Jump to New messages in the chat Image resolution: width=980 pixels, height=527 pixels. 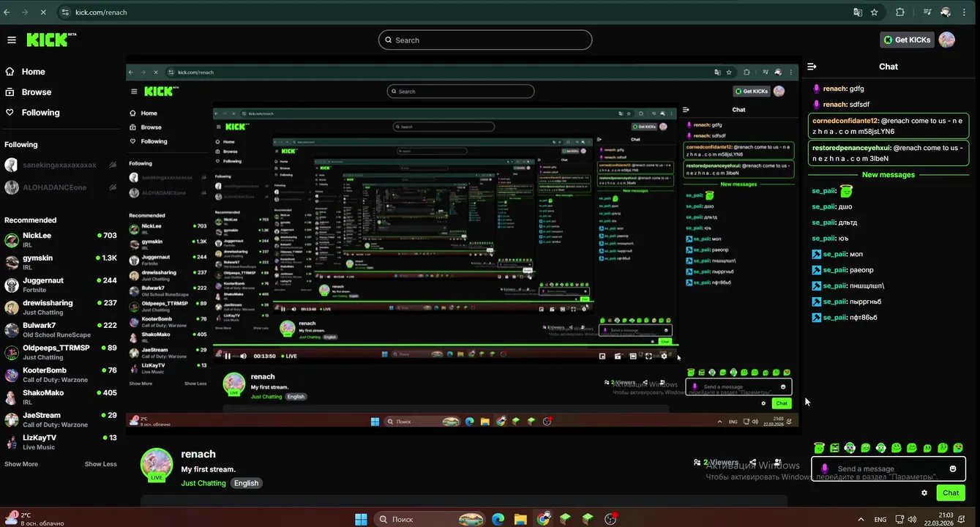(889, 175)
